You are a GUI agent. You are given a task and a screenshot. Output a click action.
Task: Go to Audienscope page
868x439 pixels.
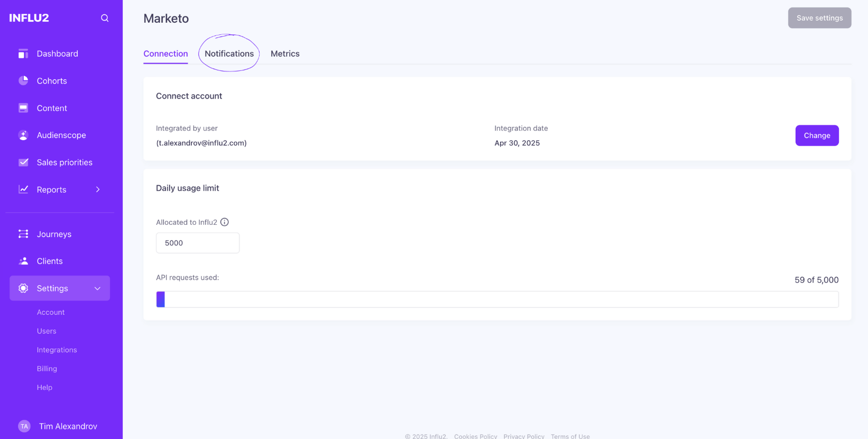61,135
